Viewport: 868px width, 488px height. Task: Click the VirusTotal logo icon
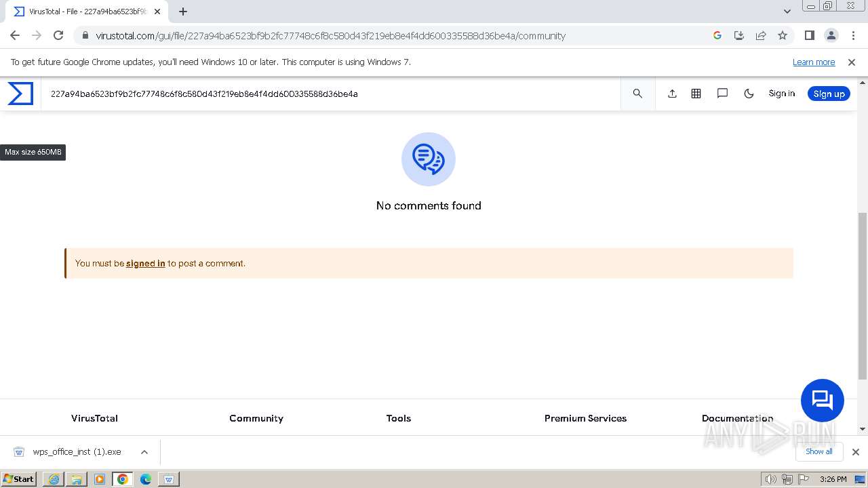pyautogui.click(x=20, y=94)
